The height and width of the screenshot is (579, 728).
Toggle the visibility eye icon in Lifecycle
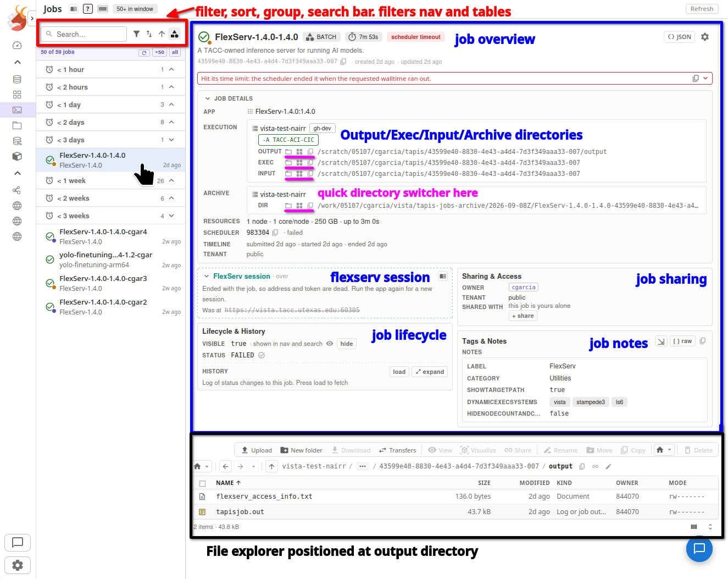(330, 344)
